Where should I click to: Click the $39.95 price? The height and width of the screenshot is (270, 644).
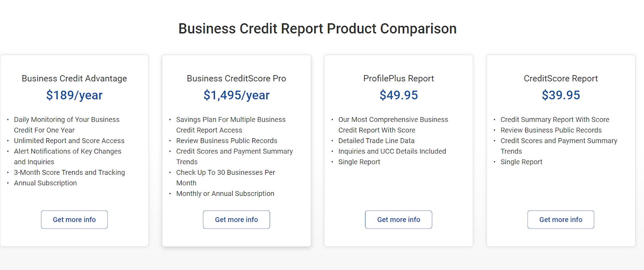(561, 95)
